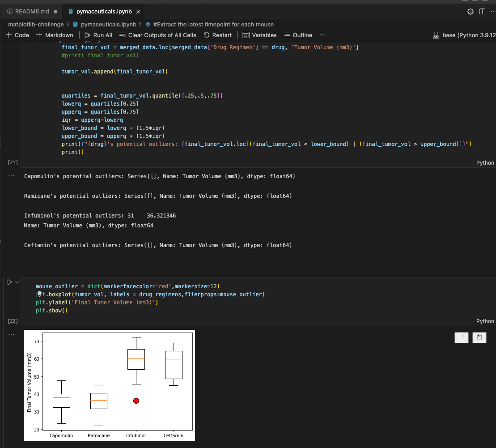Run the boxplot cell play icon
Screen dimensions: 496x448
click(10, 282)
